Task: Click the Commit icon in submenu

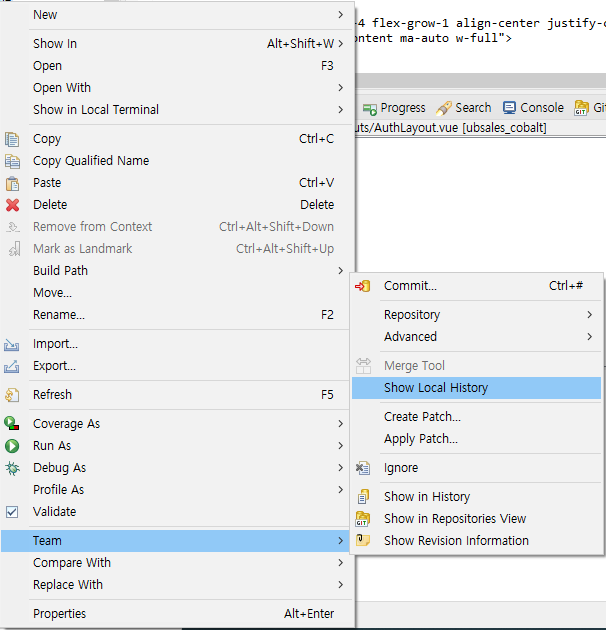Action: (363, 286)
